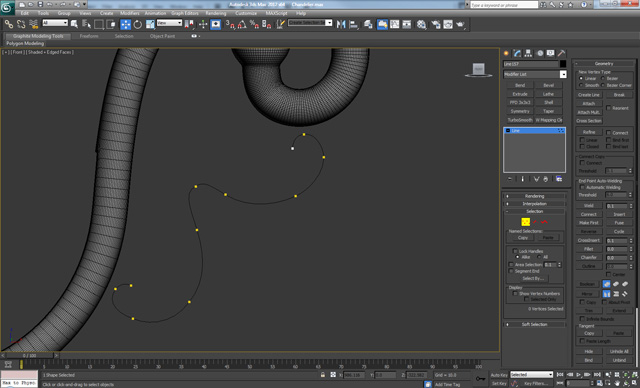Select the Smooth new vertex type
640x388 pixels.
click(x=581, y=85)
